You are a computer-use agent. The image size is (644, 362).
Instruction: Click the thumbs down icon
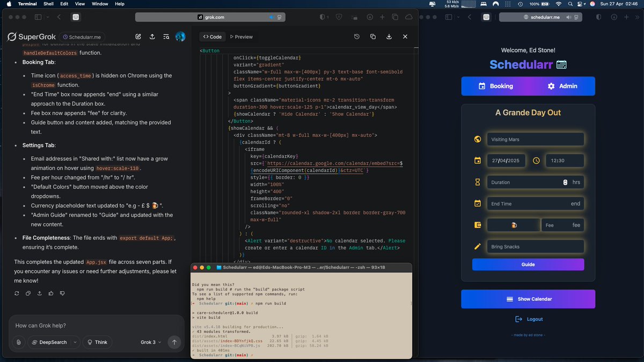(x=62, y=293)
